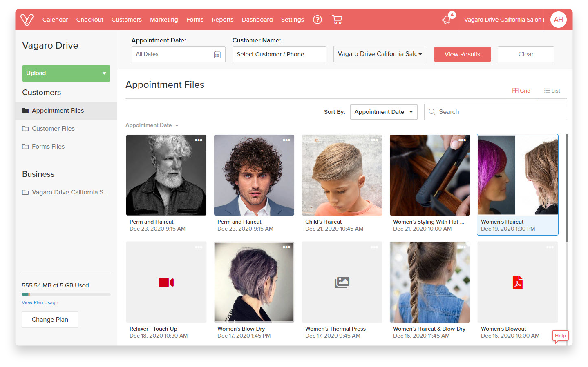Viewport: 588px width, 367px height.
Task: Click the search magnifier icon
Action: coord(432,111)
